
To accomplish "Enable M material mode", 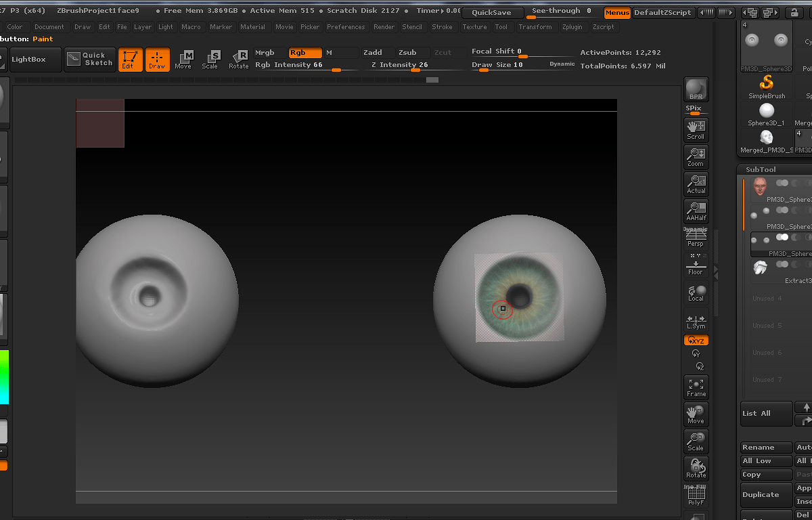I will tap(340, 53).
